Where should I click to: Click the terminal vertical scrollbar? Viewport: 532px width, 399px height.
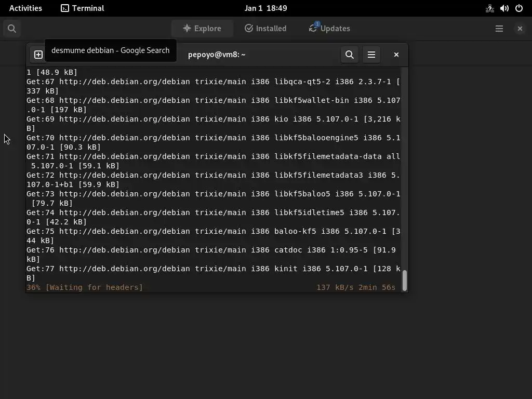point(404,281)
